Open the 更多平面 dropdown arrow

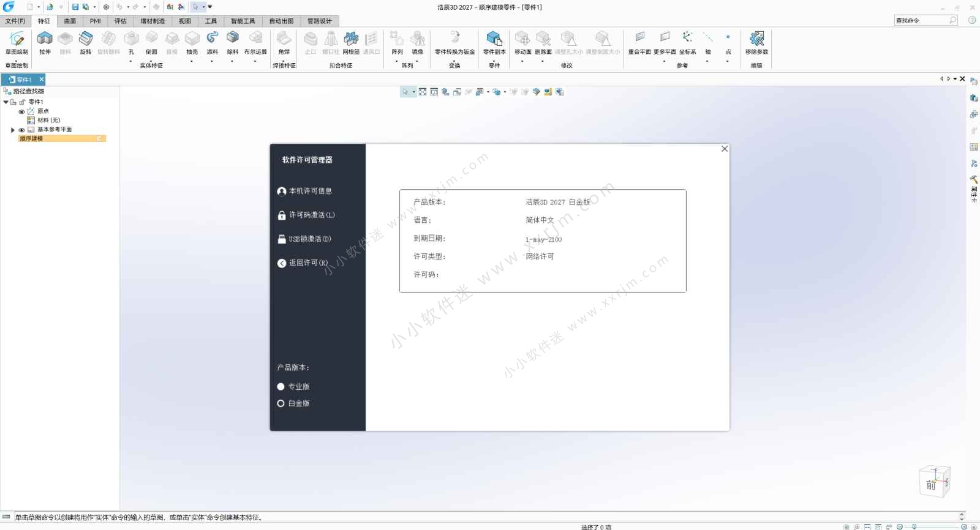click(665, 61)
